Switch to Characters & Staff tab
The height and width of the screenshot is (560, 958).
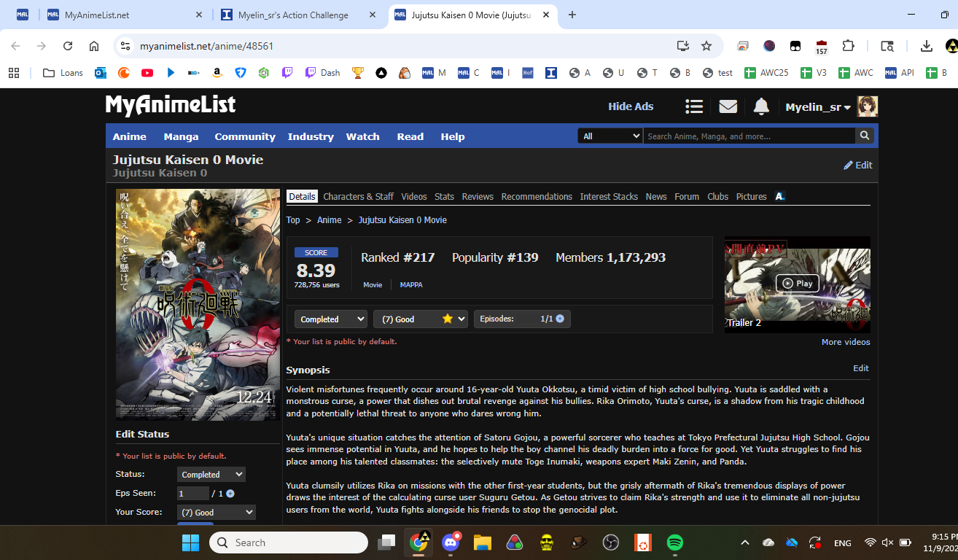click(x=358, y=196)
